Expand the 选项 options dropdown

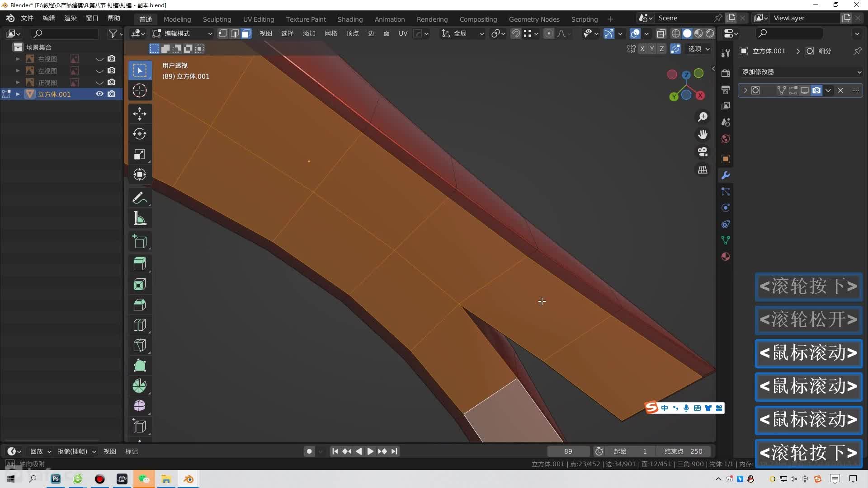[x=699, y=49]
